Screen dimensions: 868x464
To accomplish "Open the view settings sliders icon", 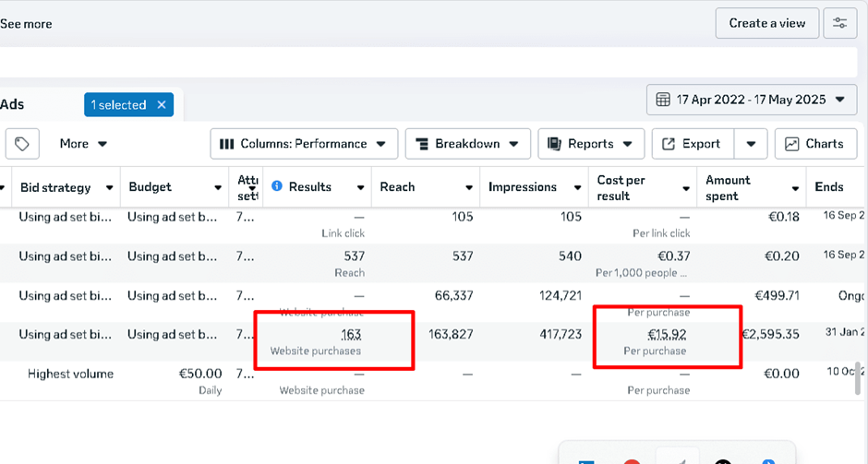I will point(840,23).
